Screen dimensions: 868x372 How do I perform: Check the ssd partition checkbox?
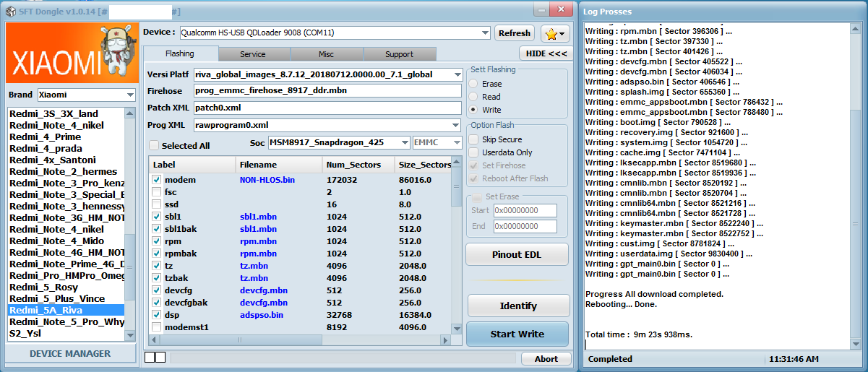coord(157,204)
